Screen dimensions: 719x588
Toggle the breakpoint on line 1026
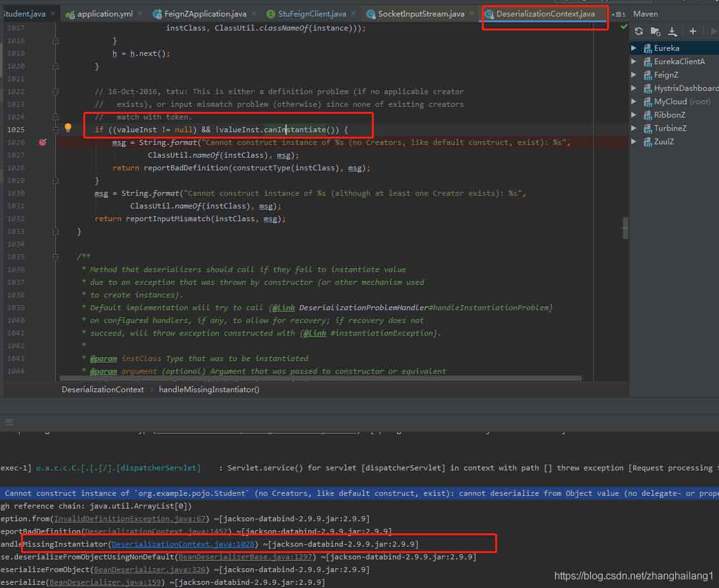(x=43, y=142)
